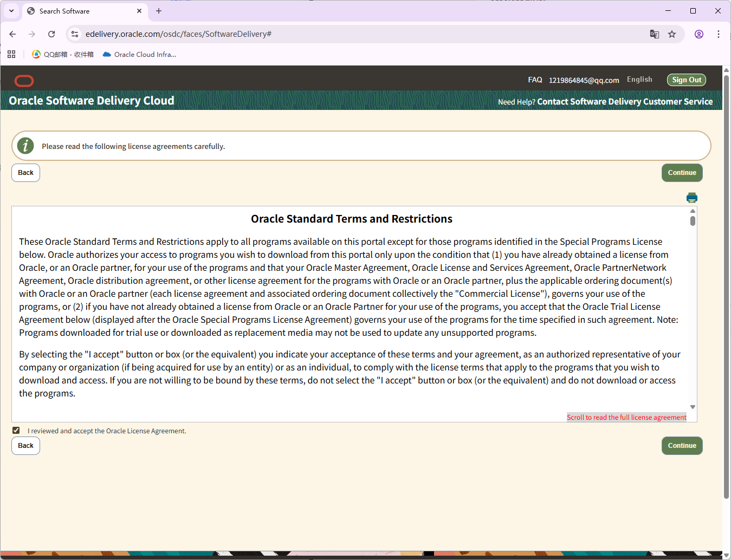Close the Search Software tab
The height and width of the screenshot is (560, 731).
pyautogui.click(x=139, y=11)
